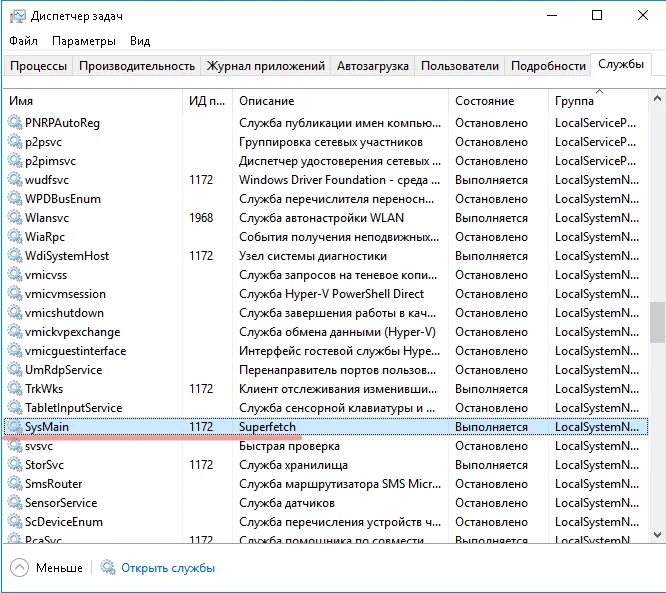Image resolution: width=666 pixels, height=593 pixels.
Task: Click Группировка сетевых участников description
Action: pos(330,142)
